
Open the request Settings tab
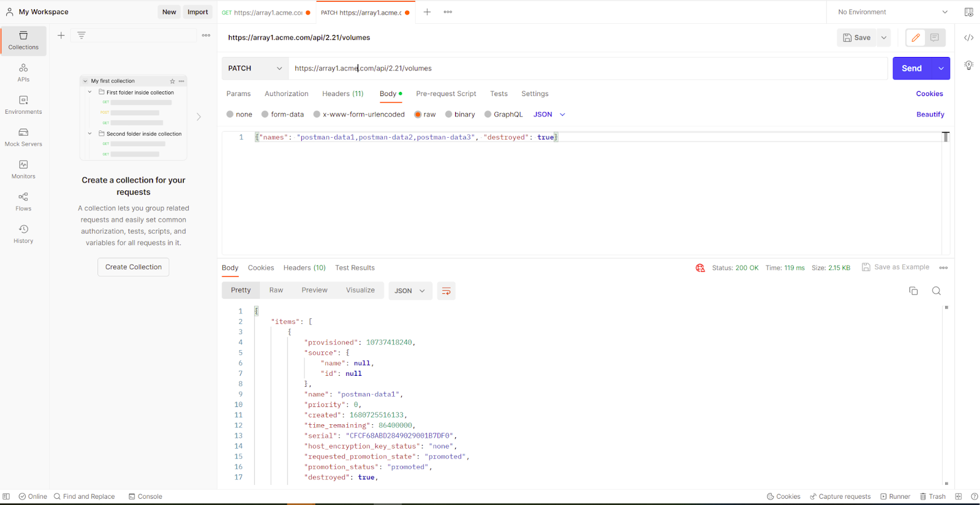point(535,94)
